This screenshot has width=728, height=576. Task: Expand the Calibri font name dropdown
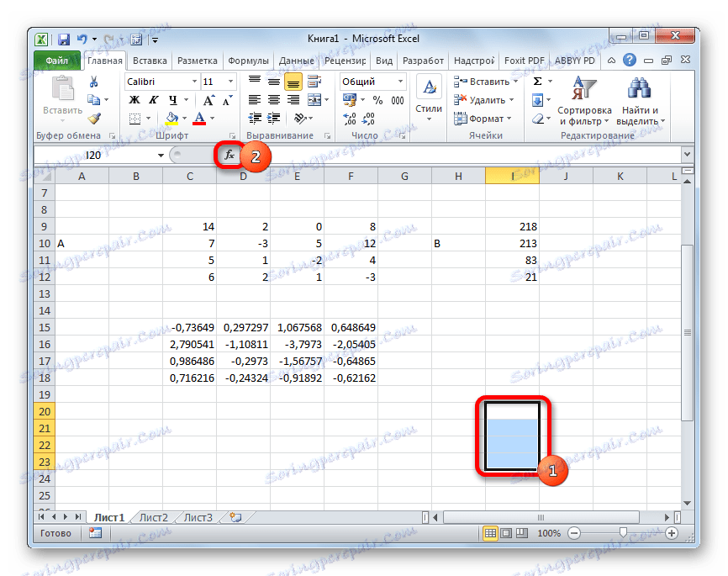pyautogui.click(x=194, y=82)
